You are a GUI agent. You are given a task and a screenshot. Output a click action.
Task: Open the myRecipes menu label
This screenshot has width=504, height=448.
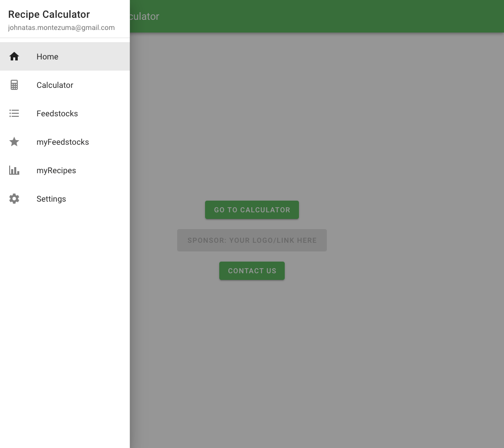56,170
